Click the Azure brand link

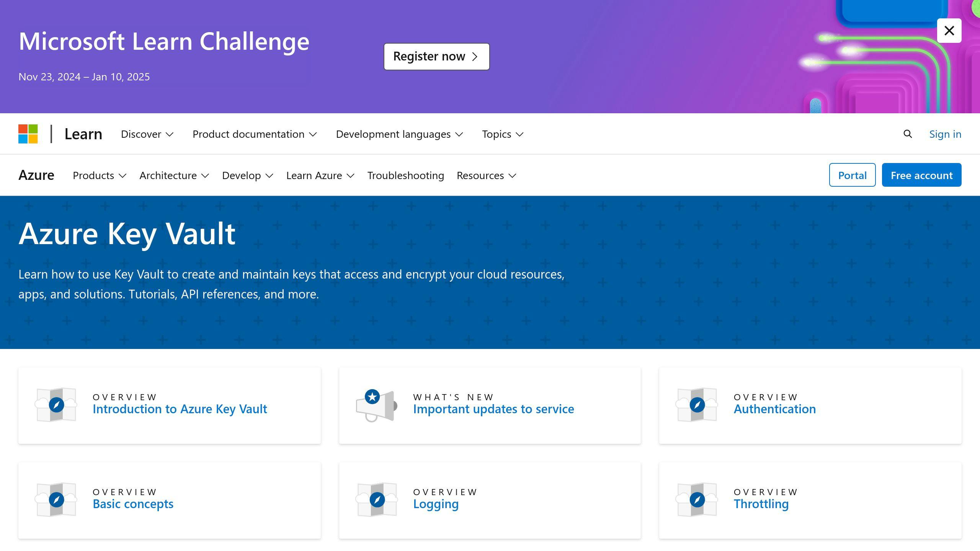point(36,175)
